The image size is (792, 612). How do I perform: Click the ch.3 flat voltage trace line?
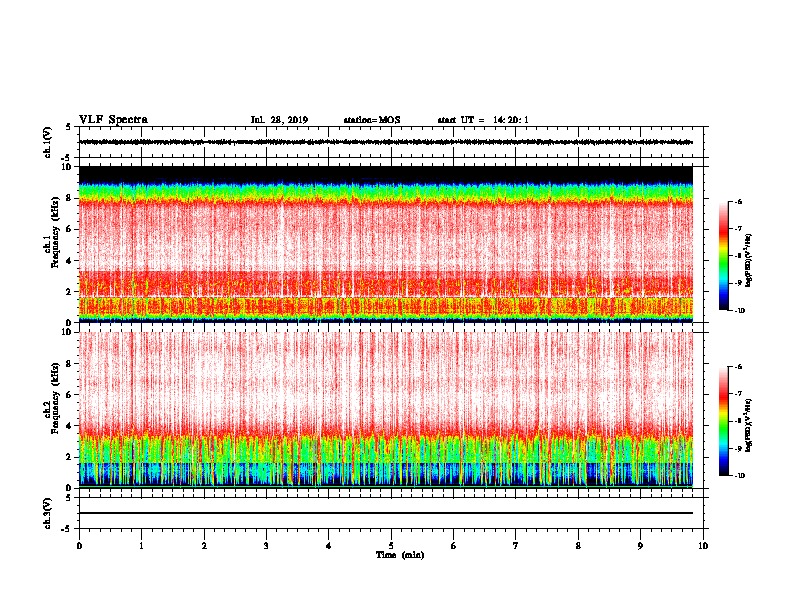pyautogui.click(x=385, y=513)
